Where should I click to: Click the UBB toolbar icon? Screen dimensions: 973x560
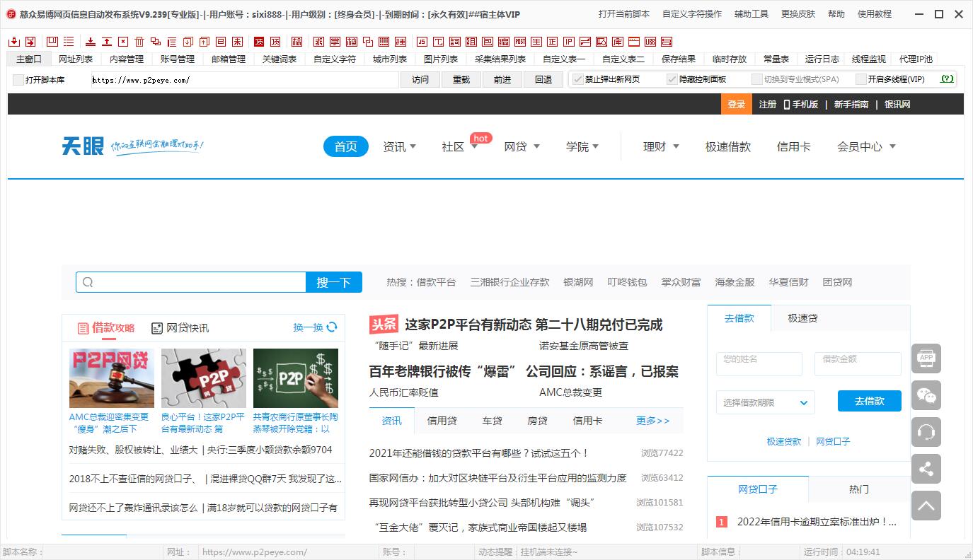coord(650,42)
